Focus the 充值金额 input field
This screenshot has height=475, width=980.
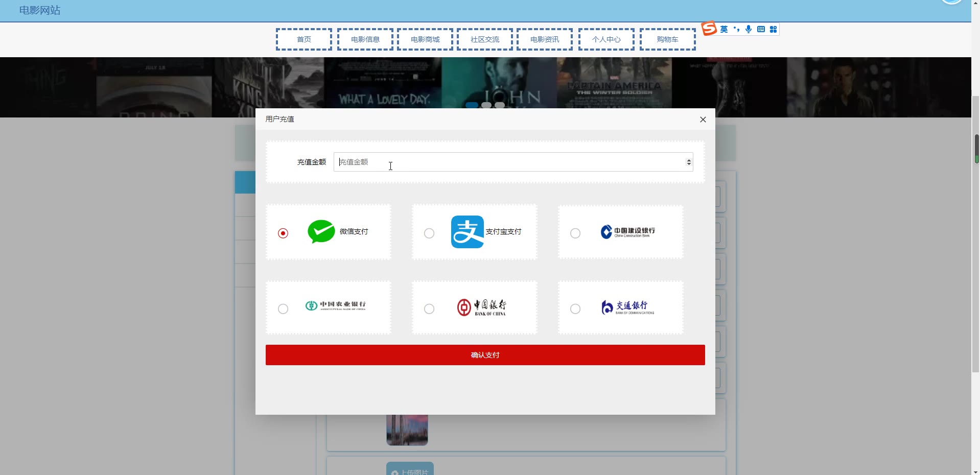point(513,162)
